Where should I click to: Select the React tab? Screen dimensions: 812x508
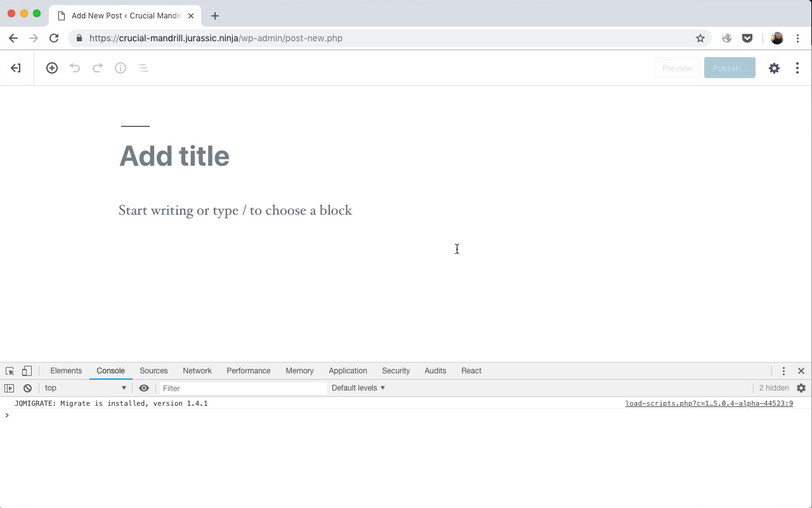(471, 371)
